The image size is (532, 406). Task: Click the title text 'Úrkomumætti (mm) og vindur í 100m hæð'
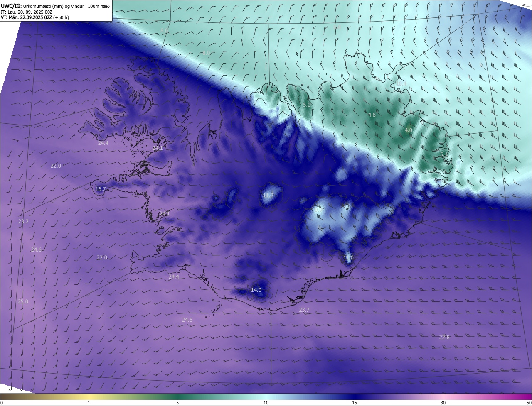coord(66,5)
